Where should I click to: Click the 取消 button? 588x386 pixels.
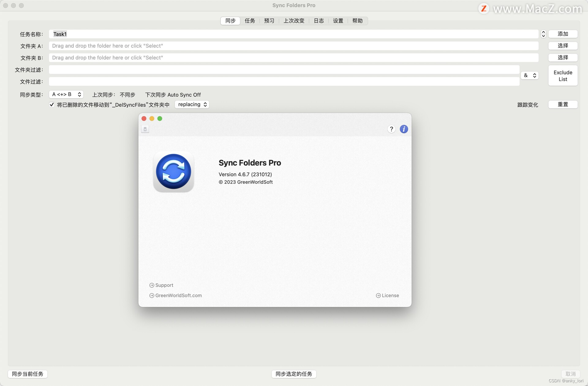571,374
